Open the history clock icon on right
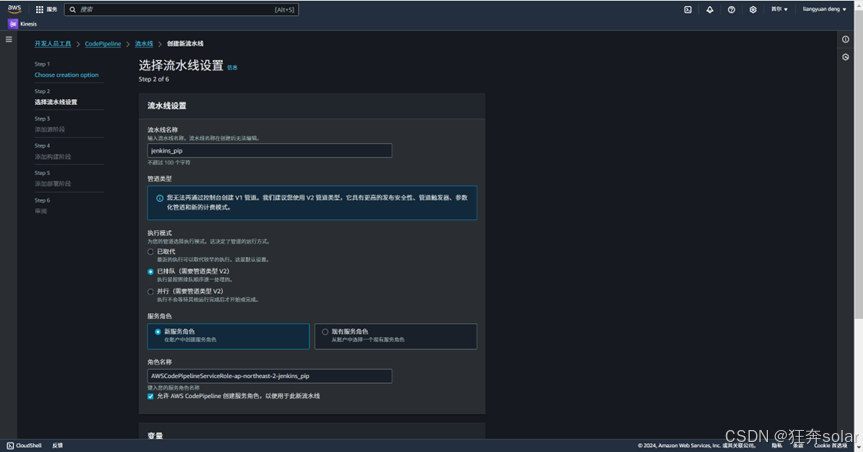 click(x=845, y=57)
